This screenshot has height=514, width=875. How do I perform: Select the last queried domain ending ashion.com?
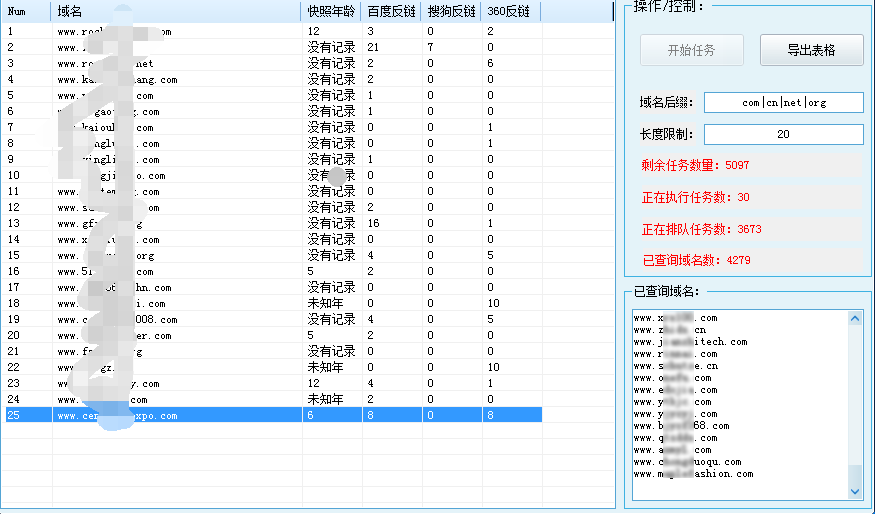click(x=693, y=474)
